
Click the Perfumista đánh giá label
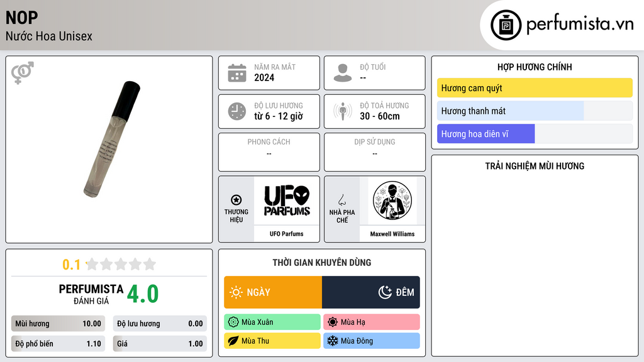pyautogui.click(x=91, y=294)
